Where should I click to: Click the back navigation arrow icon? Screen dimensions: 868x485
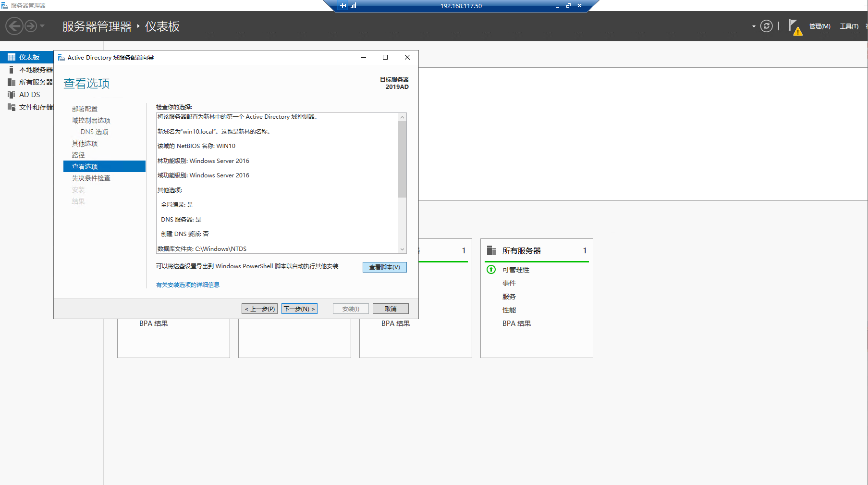click(x=14, y=26)
